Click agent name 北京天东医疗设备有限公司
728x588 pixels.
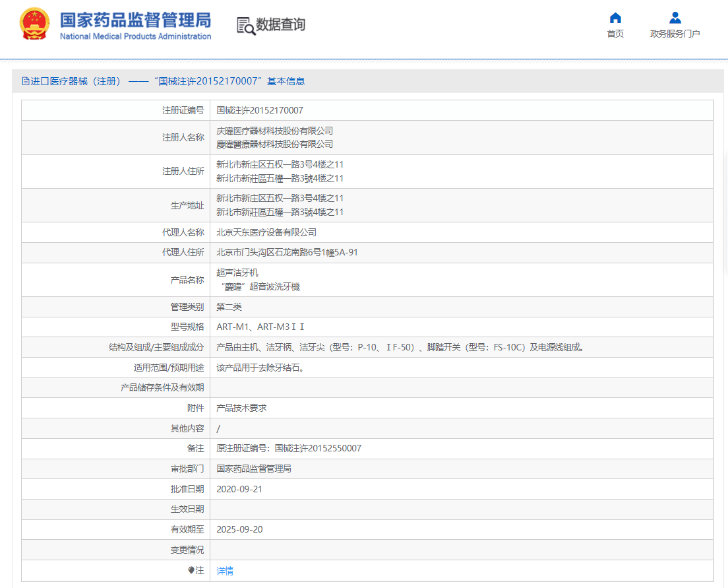click(x=266, y=232)
